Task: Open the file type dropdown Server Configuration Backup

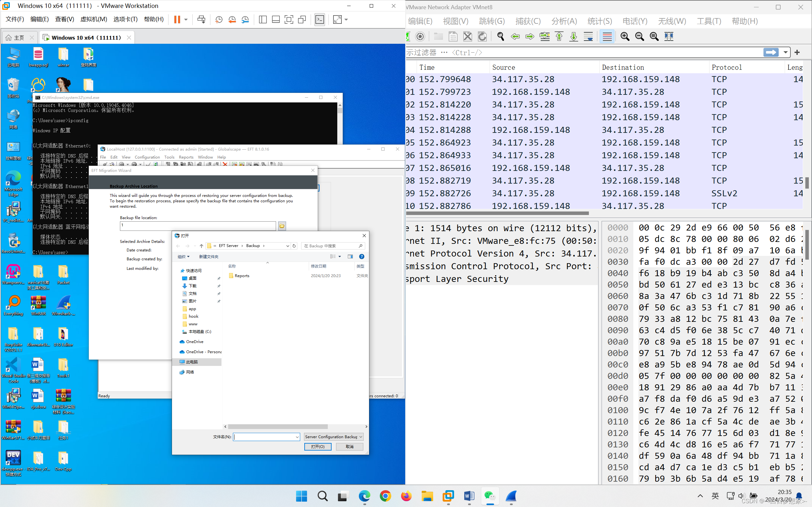Action: [333, 437]
